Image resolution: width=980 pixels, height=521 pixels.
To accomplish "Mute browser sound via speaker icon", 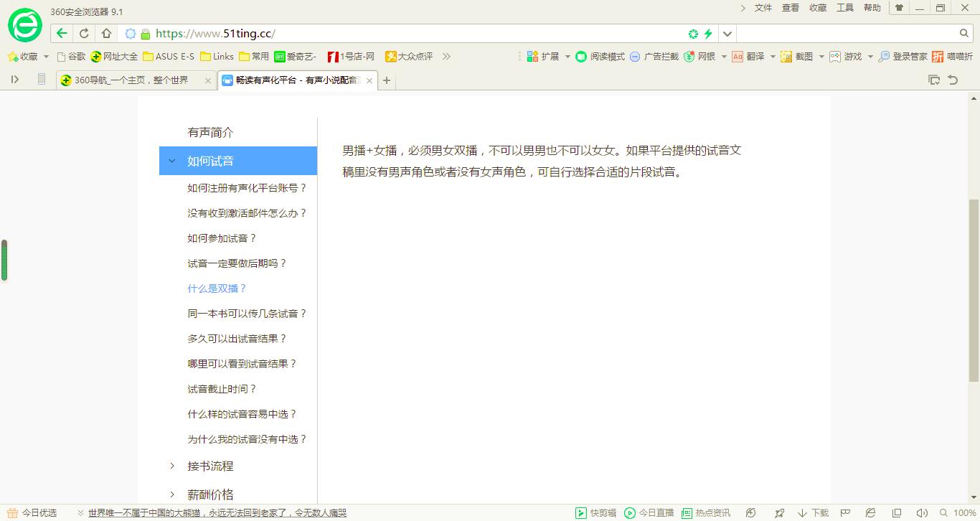I will [x=923, y=512].
